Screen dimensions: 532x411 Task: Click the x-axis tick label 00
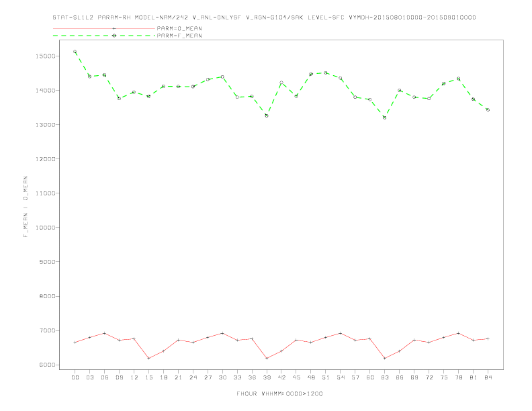[75, 377]
